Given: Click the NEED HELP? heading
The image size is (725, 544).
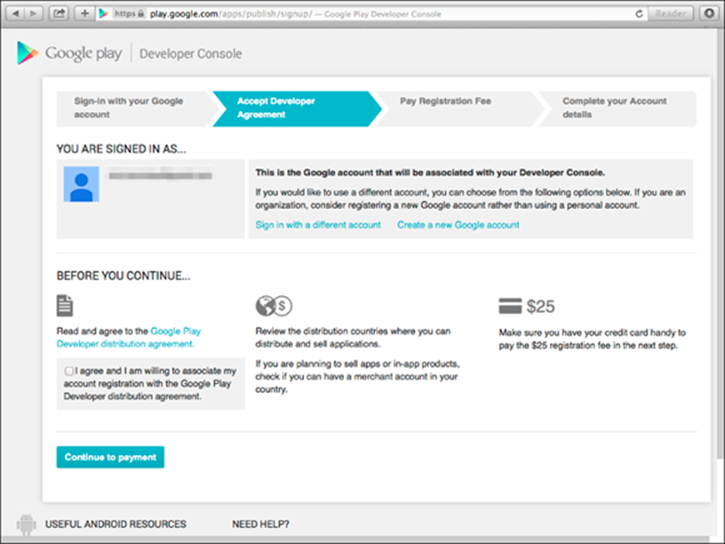Looking at the screenshot, I should click(x=261, y=524).
